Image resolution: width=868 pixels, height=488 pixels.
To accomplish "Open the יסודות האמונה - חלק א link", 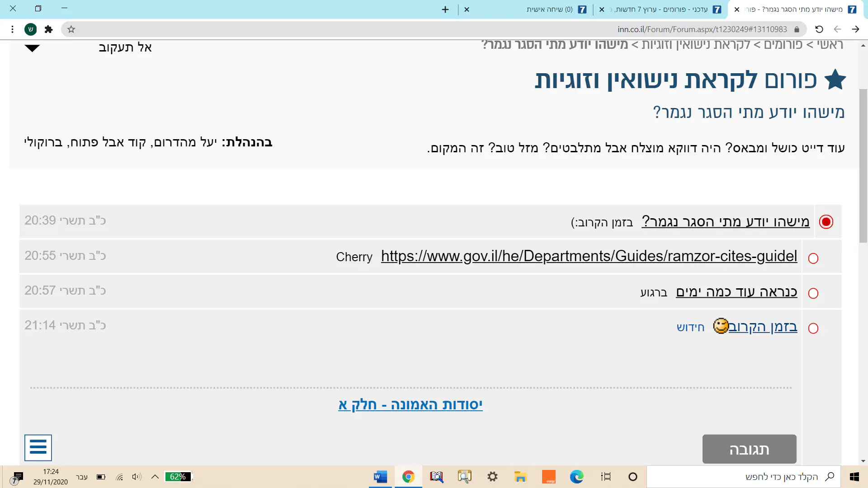I will tap(410, 404).
